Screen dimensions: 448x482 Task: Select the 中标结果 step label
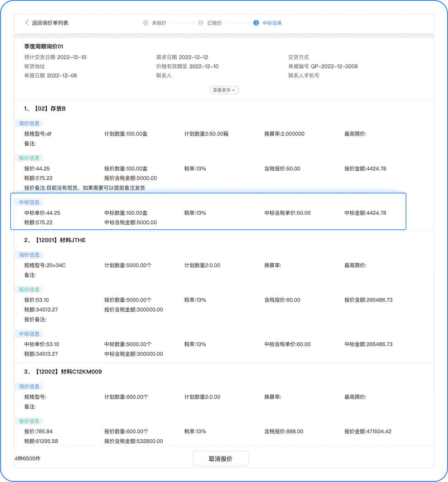(x=272, y=23)
